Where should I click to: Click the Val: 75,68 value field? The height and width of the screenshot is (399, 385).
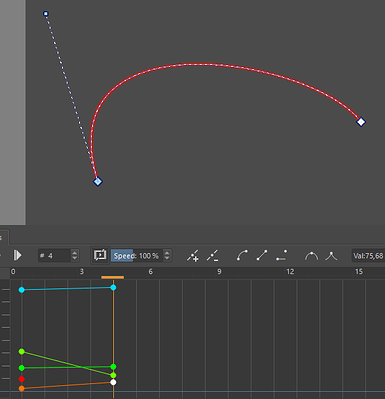[x=368, y=256]
